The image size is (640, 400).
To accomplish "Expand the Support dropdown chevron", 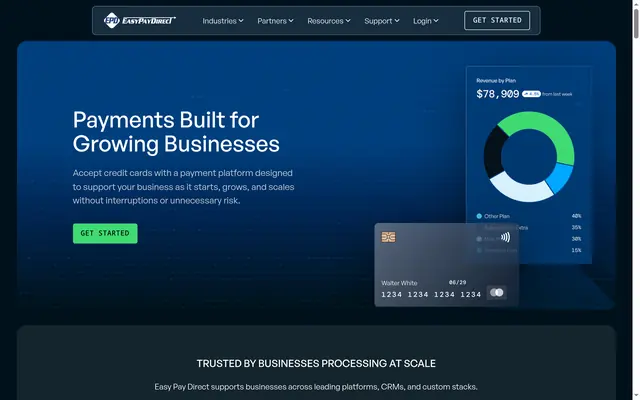I will [397, 21].
